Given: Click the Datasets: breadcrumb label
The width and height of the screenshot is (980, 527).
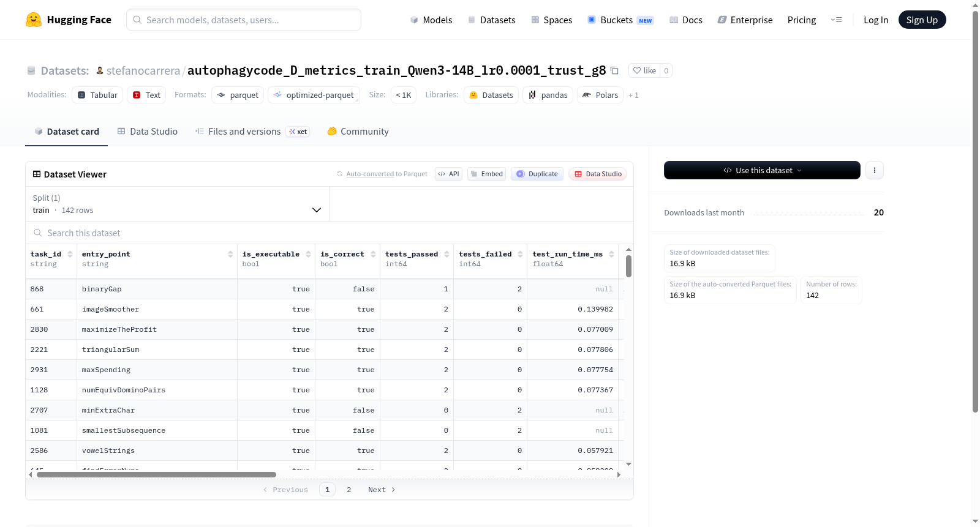Looking at the screenshot, I should click(64, 70).
